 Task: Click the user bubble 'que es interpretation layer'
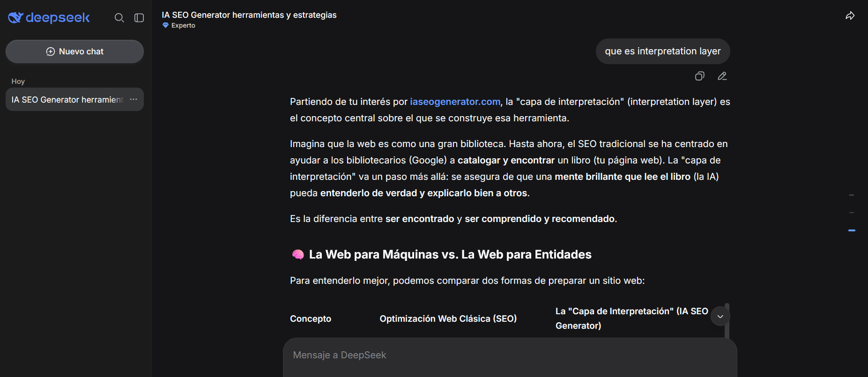[x=662, y=51]
